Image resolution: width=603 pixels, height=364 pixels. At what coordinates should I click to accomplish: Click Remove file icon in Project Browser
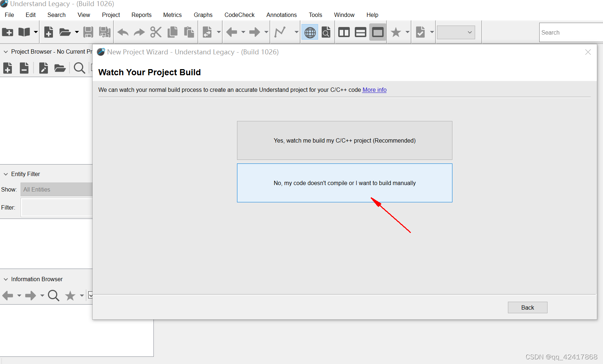[x=24, y=68]
